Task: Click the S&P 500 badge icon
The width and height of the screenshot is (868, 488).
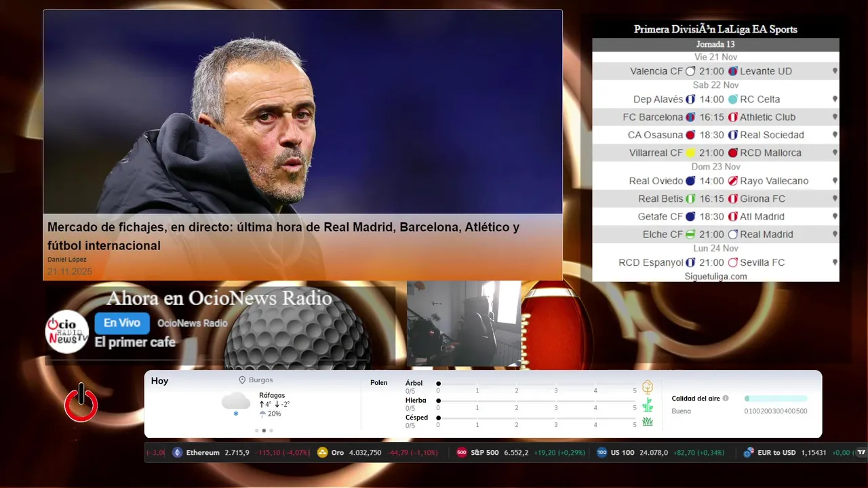Action: point(462,453)
